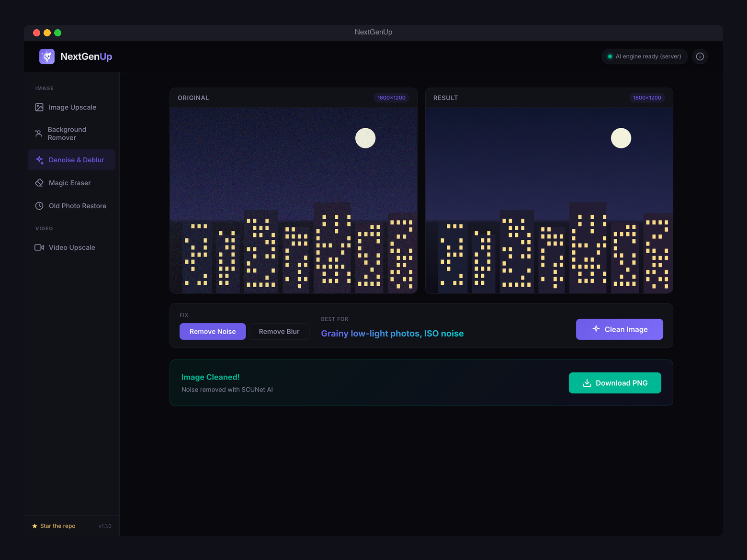The image size is (747, 560).
Task: Click the 'Image Cleaned!' status heading
Action: pos(211,377)
